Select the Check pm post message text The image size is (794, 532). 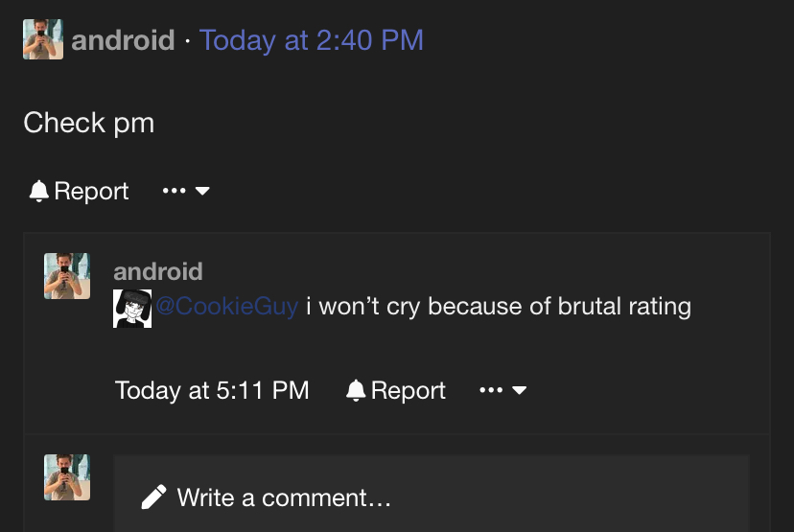tap(88, 123)
